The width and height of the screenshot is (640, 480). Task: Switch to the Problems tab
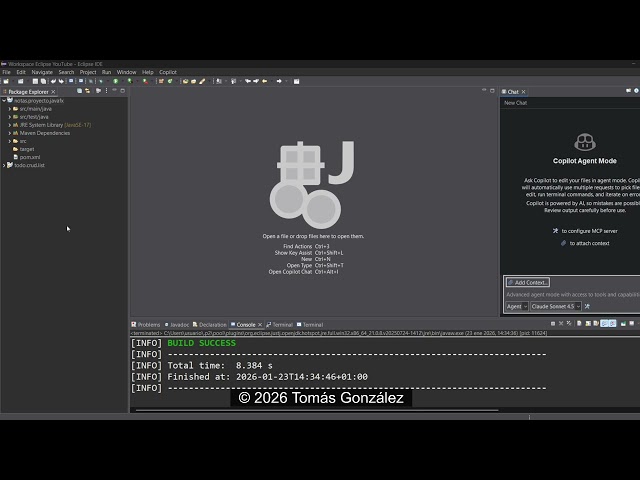tap(146, 325)
